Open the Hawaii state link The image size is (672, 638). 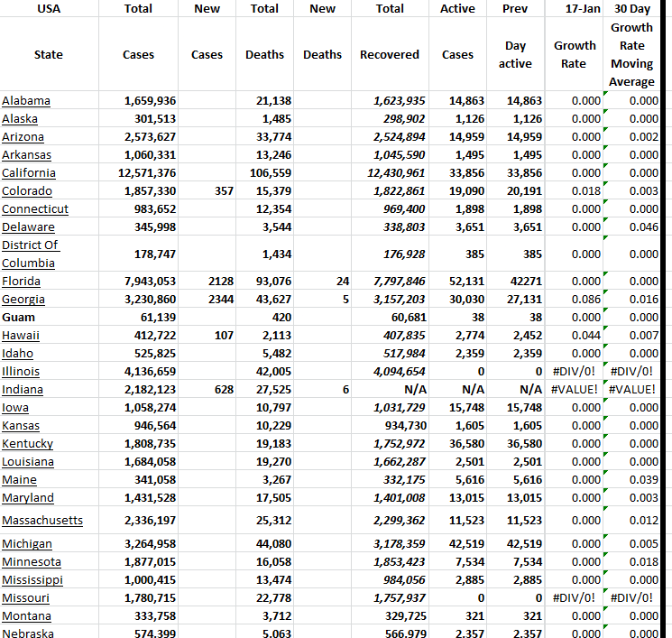21,335
